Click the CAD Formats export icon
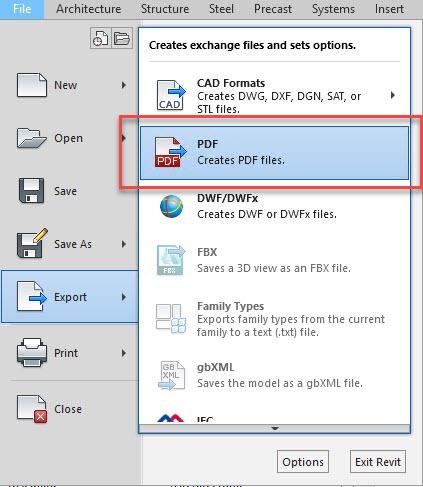 coord(171,95)
